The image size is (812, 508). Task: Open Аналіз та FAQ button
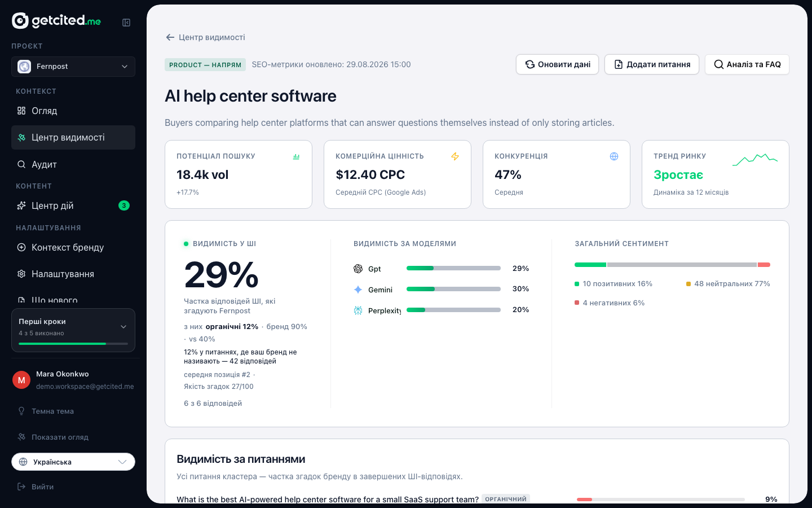click(x=747, y=64)
